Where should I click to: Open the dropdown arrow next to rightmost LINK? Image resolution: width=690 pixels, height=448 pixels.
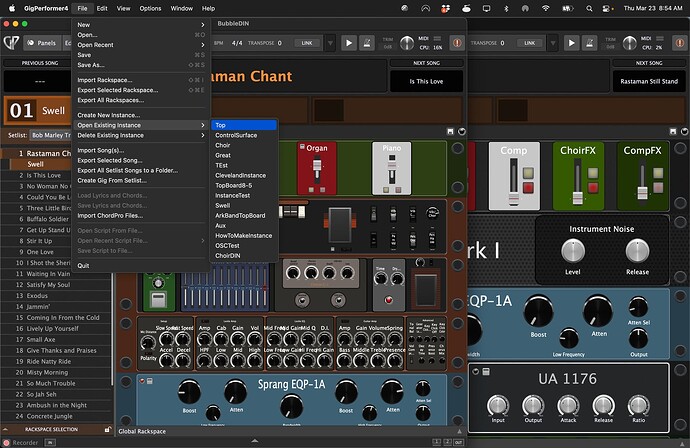tap(553, 43)
